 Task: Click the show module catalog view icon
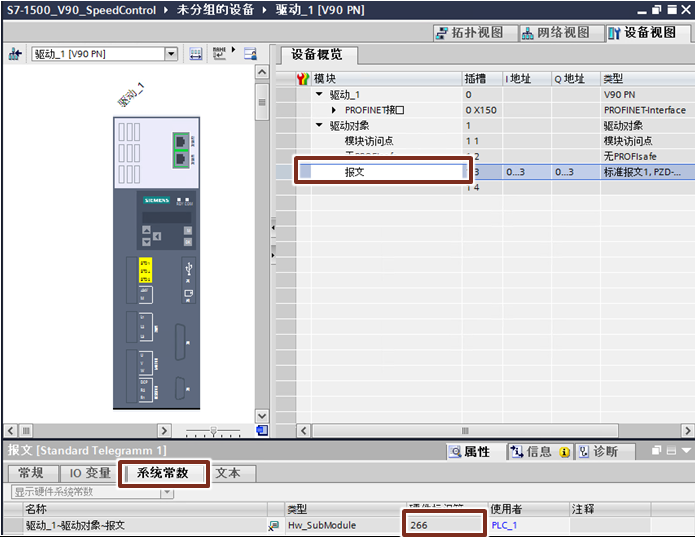[250, 54]
